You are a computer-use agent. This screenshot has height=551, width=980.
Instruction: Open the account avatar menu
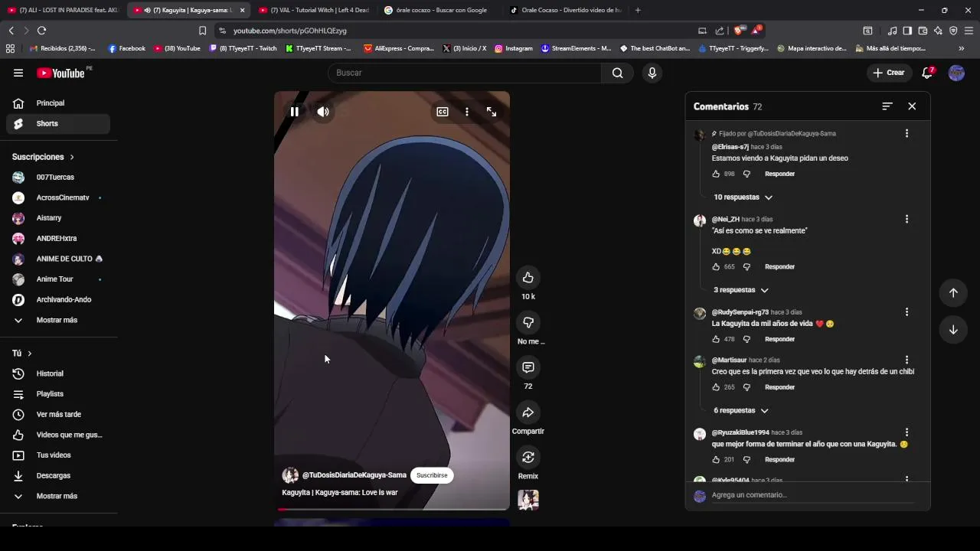coord(956,73)
